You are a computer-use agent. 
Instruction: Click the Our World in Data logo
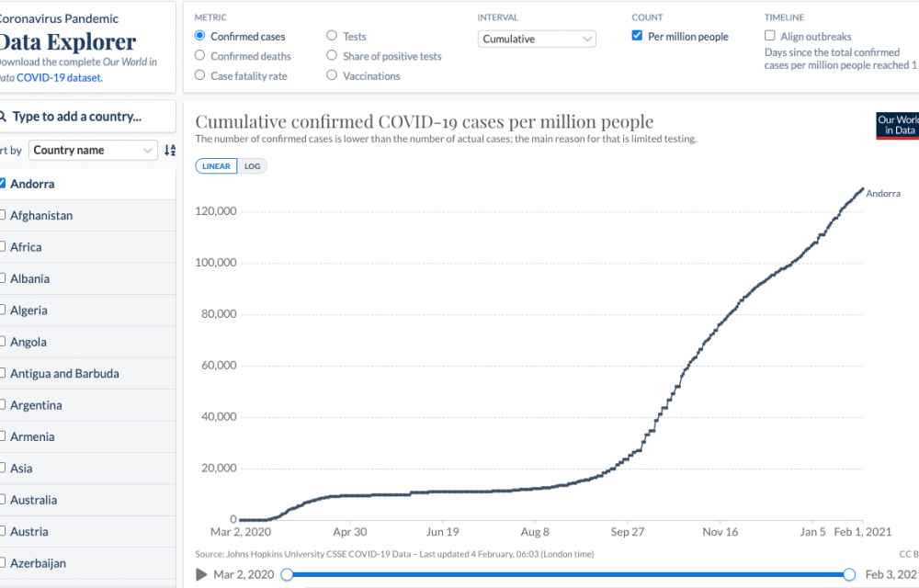pos(897,126)
